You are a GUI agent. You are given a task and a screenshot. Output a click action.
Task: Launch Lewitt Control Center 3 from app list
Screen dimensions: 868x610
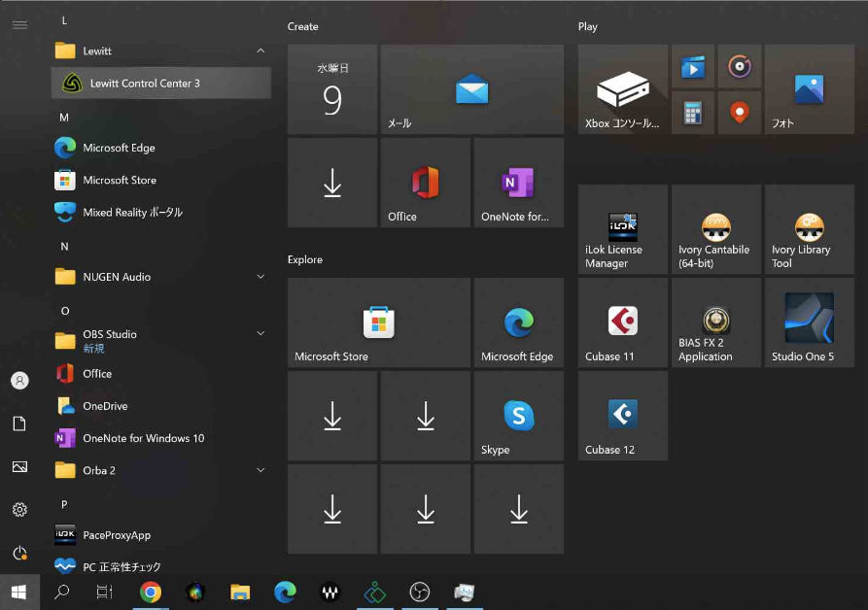(x=161, y=84)
